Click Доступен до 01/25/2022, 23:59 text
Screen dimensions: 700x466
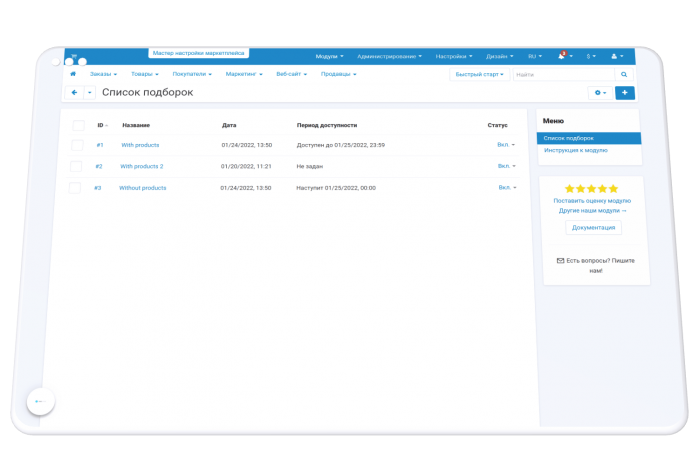341,145
